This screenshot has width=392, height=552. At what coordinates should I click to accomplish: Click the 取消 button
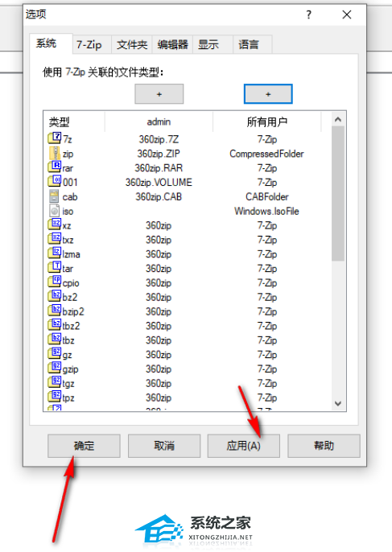point(164,446)
